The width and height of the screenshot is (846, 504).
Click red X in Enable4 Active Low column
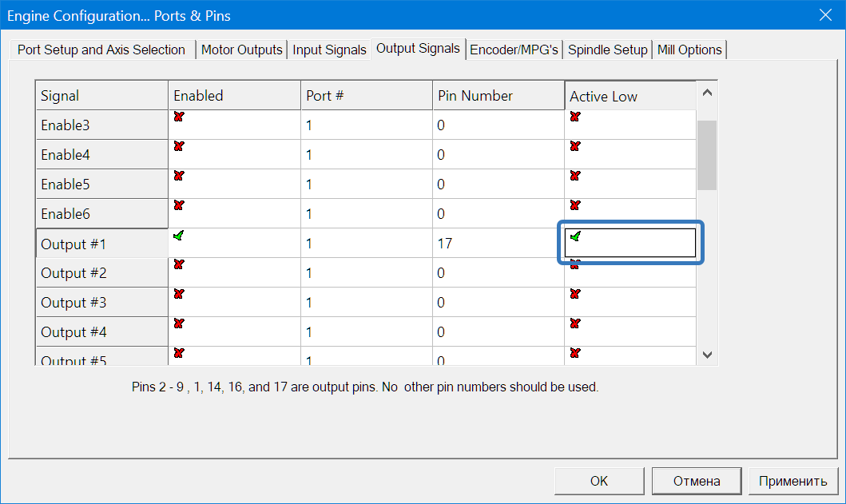pos(575,146)
